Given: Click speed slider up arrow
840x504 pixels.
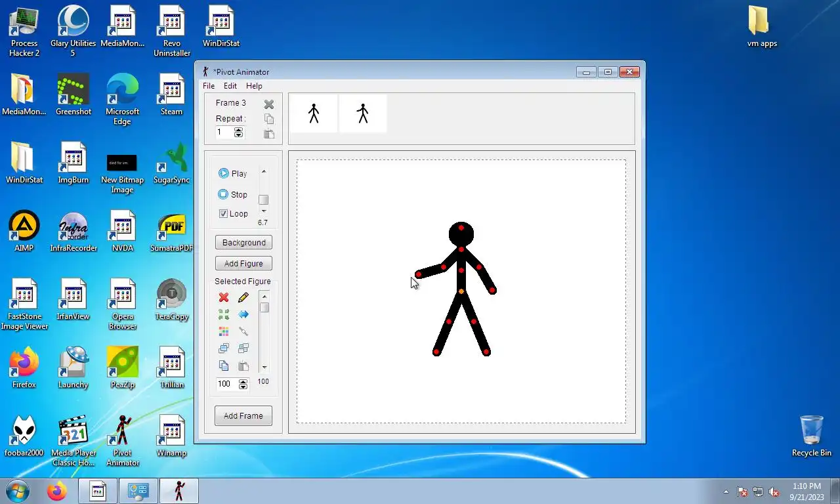Looking at the screenshot, I should tap(264, 172).
